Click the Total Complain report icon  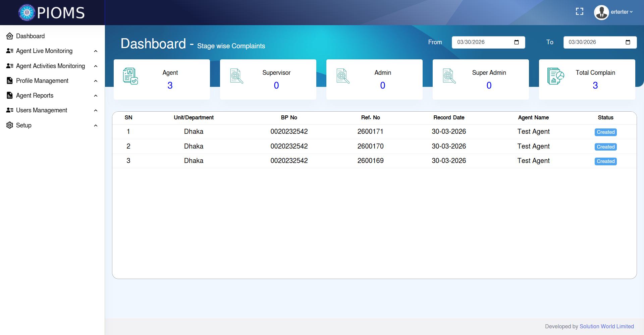(x=555, y=76)
